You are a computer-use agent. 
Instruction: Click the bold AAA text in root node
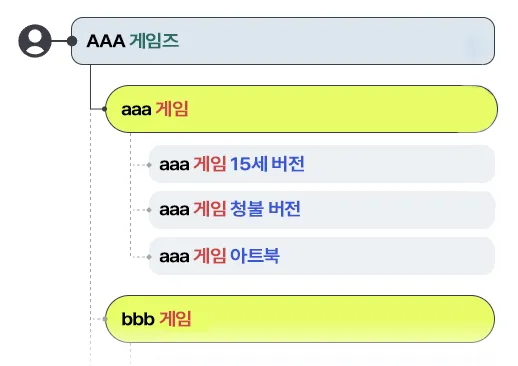[106, 41]
